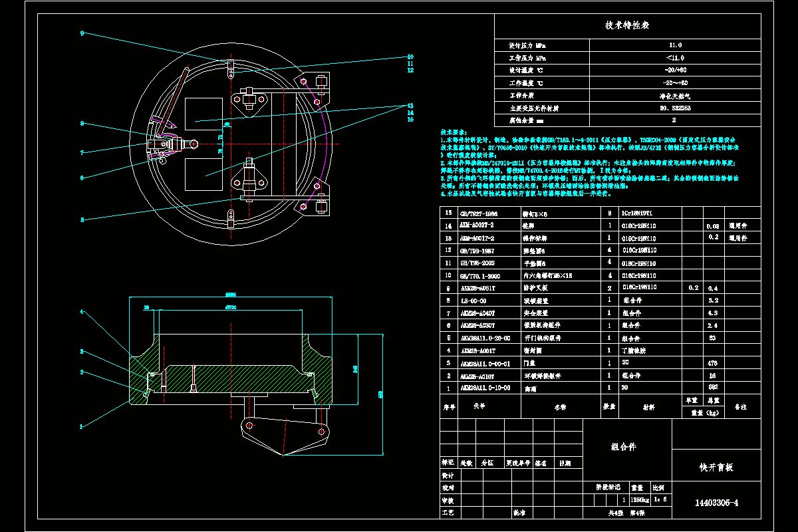
Task: Click the '重量 (kg)' column header
Action: pyautogui.click(x=704, y=412)
